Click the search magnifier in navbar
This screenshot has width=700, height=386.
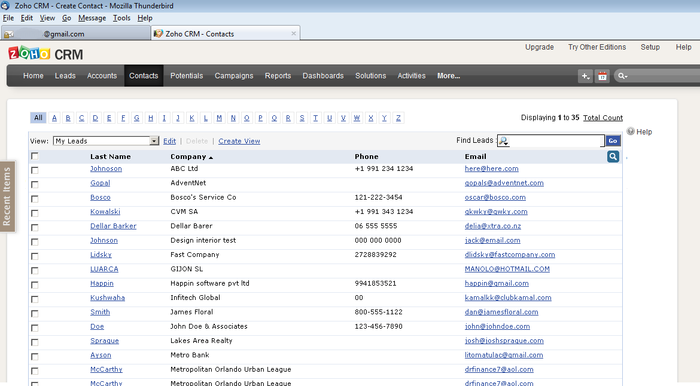tap(621, 76)
